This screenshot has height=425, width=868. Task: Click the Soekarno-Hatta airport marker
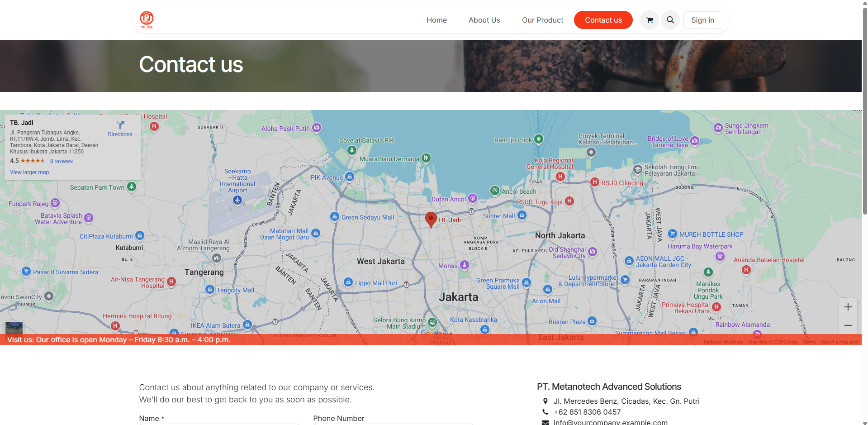237,201
